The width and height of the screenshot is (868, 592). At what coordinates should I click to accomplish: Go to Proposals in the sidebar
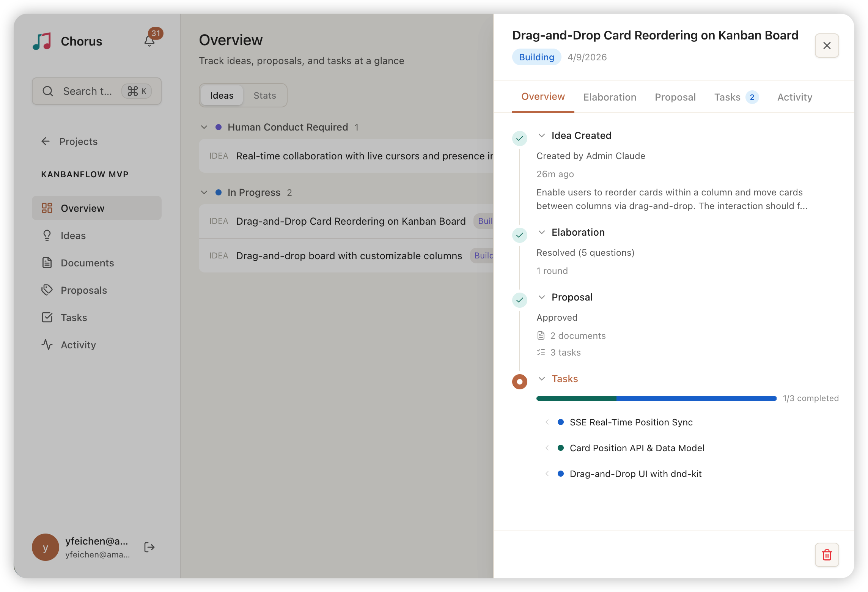coord(83,290)
